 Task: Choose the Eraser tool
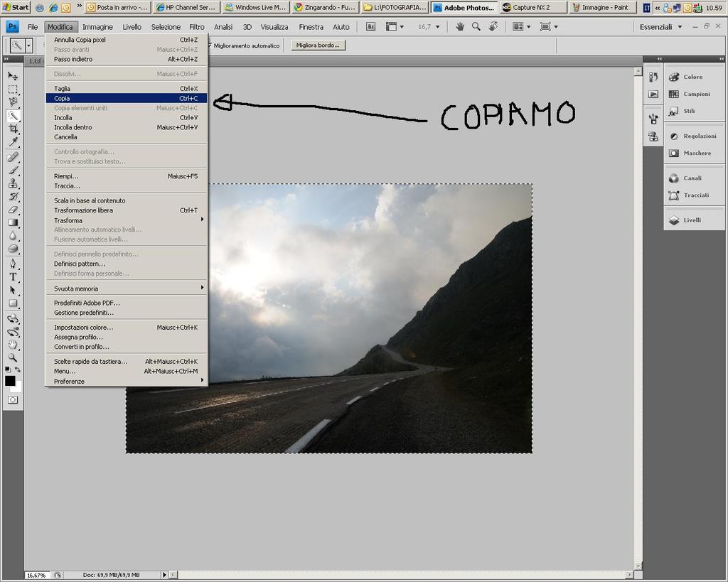click(x=13, y=210)
